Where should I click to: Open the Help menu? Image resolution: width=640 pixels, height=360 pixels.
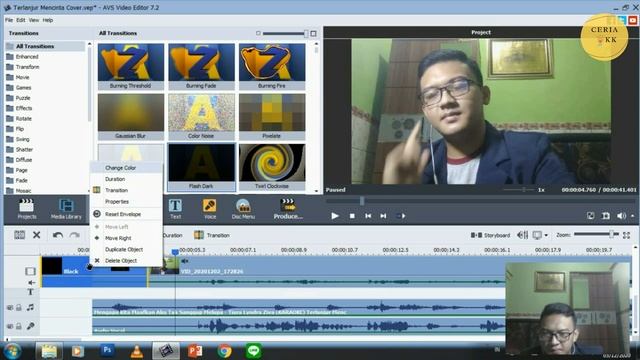(x=48, y=20)
